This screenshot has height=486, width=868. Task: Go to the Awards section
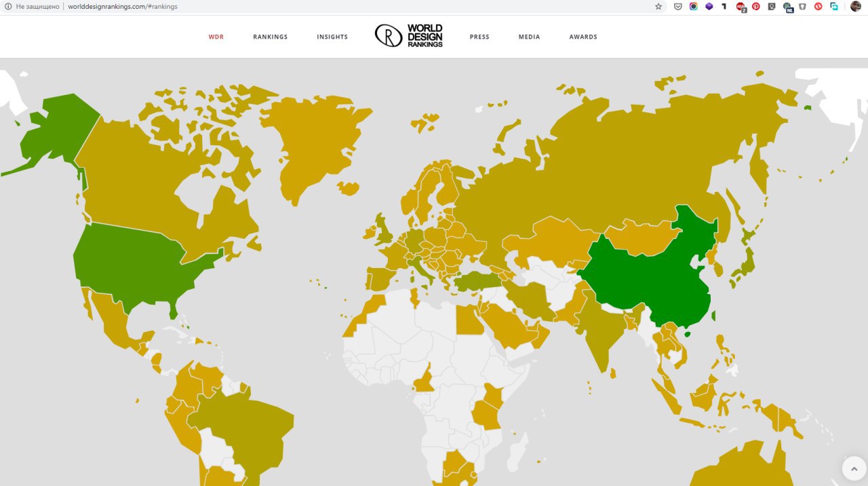(x=583, y=37)
